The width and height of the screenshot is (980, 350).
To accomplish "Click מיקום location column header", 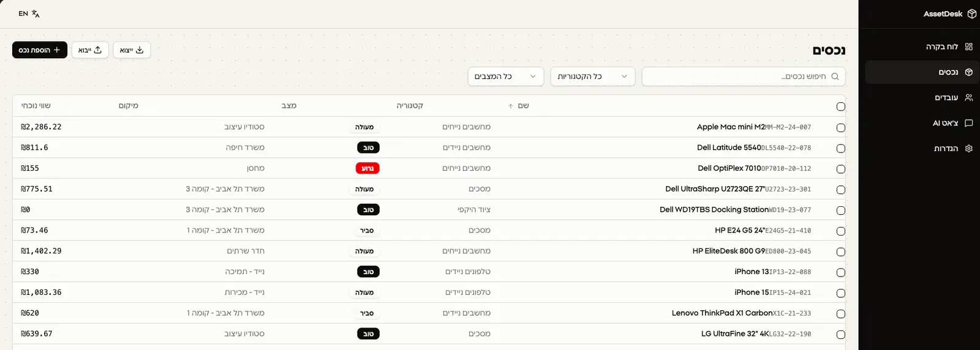I will coord(129,106).
